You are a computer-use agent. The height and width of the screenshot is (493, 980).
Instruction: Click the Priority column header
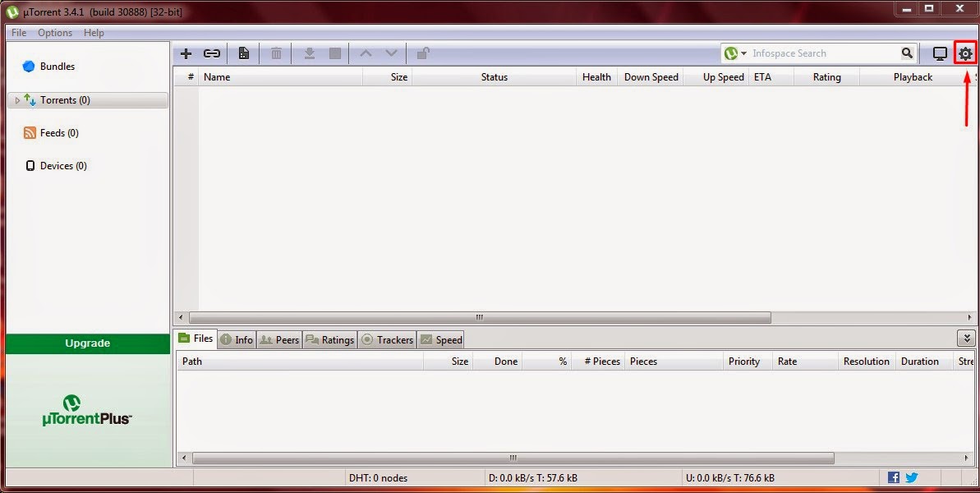(748, 362)
